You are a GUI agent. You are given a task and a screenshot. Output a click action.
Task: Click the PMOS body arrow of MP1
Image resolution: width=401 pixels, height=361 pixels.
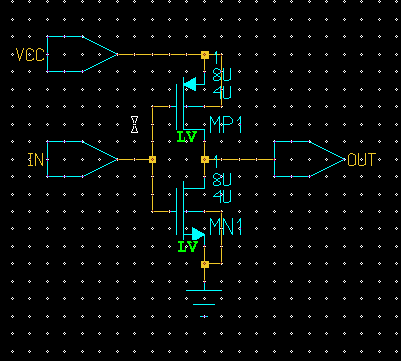pyautogui.click(x=190, y=84)
